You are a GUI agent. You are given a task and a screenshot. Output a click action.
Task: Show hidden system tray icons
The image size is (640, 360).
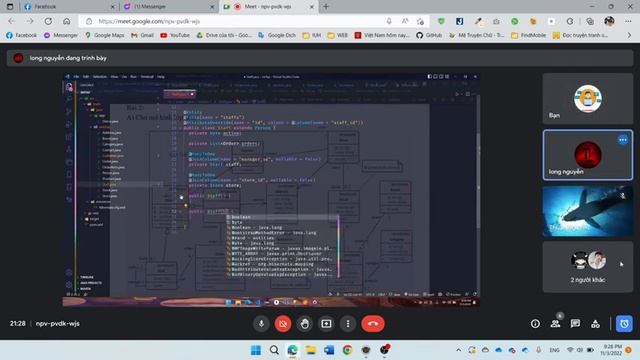click(x=458, y=350)
